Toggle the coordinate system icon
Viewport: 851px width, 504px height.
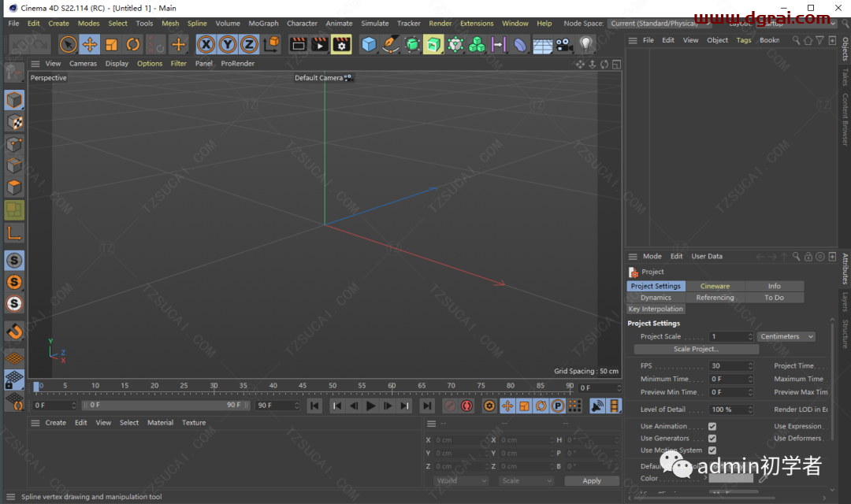click(x=271, y=44)
